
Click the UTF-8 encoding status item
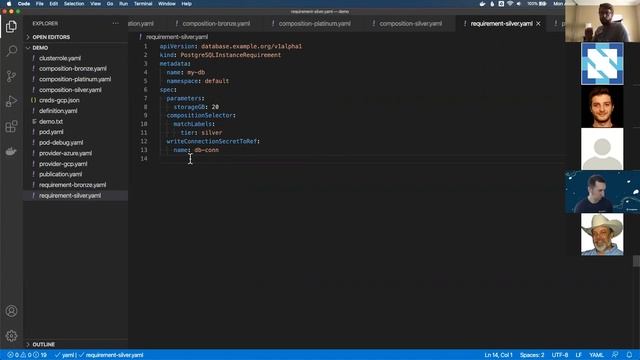pyautogui.click(x=560, y=355)
